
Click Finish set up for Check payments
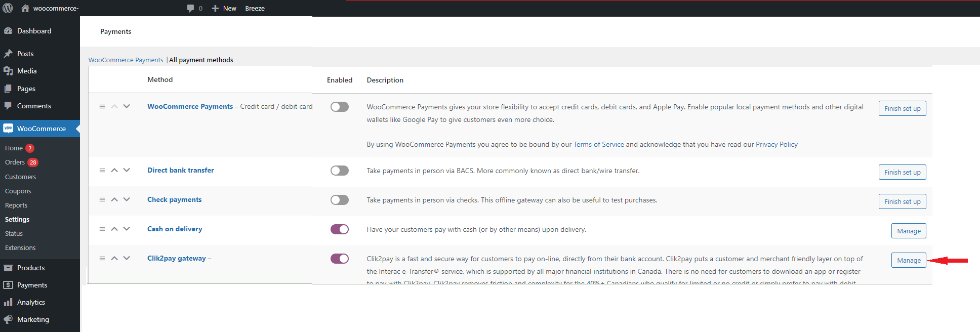903,201
